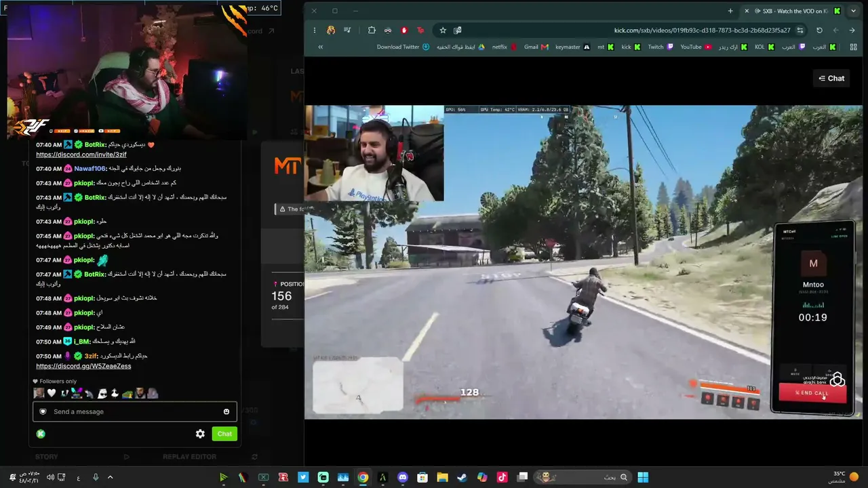The image size is (868, 488).
Task: Reload the current page
Action: click(x=819, y=30)
